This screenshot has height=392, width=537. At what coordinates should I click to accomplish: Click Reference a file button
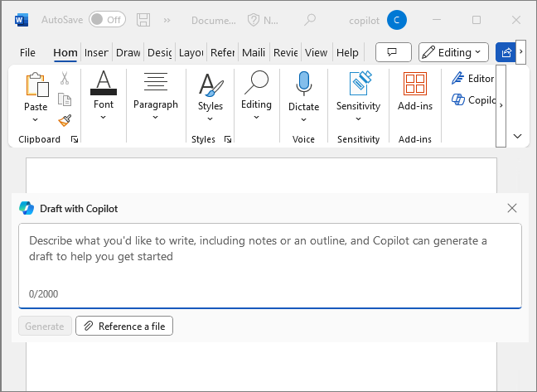[124, 326]
